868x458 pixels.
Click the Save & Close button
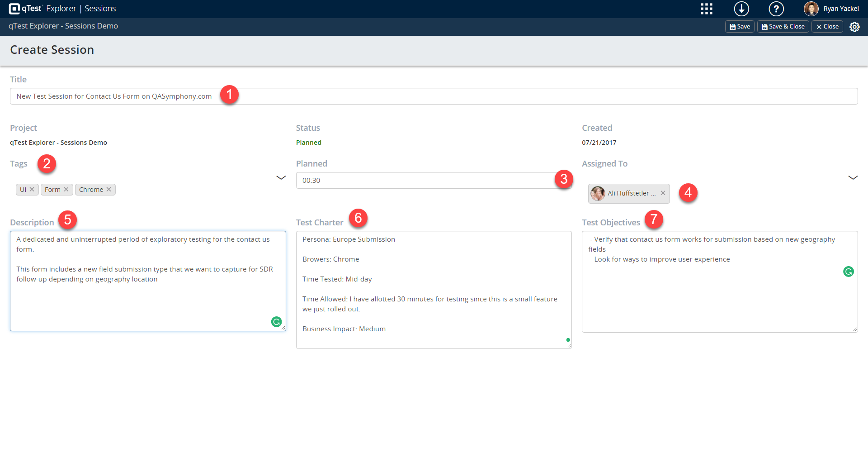783,27
